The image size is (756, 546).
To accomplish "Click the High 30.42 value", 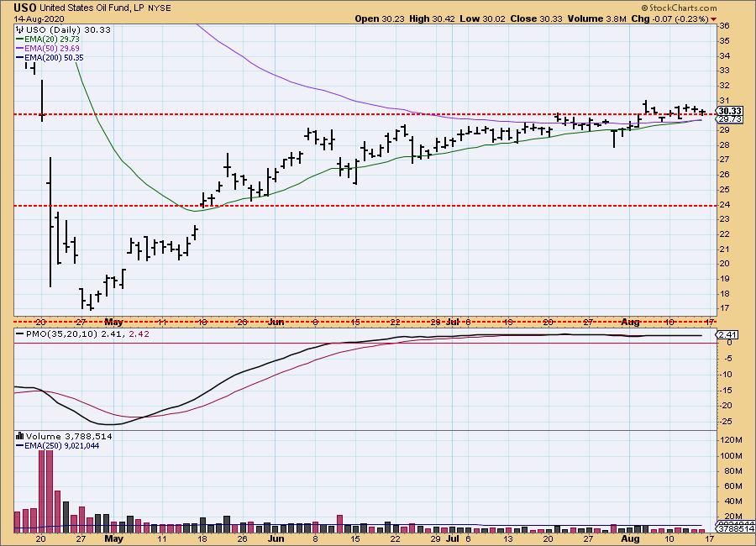I will [433, 18].
